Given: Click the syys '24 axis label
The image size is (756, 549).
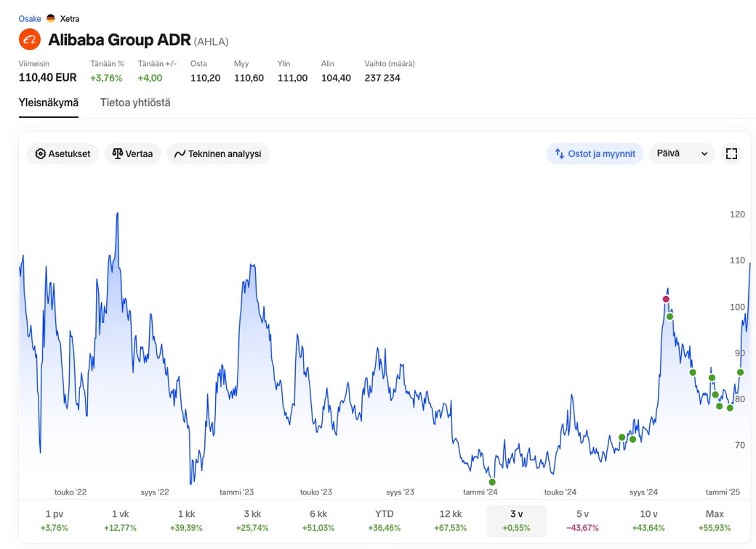Looking at the screenshot, I should point(643,492).
